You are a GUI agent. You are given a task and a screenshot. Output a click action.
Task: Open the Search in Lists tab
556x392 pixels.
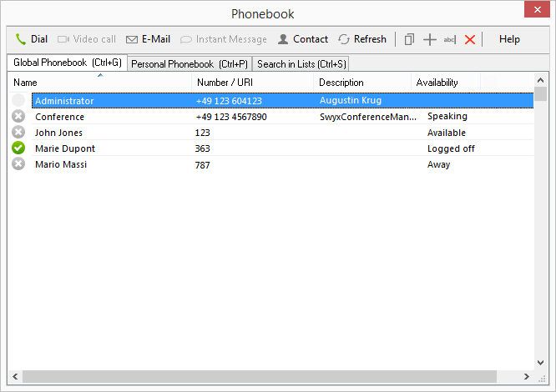point(301,64)
